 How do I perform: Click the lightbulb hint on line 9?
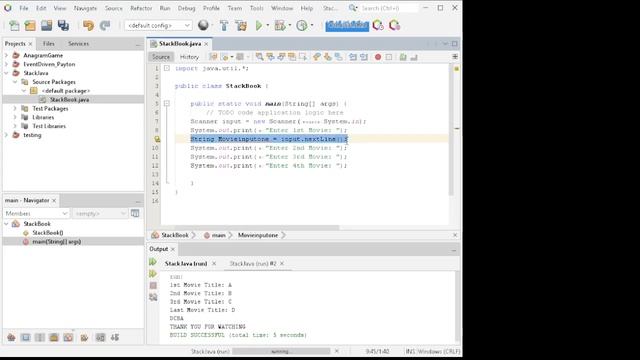[157, 139]
